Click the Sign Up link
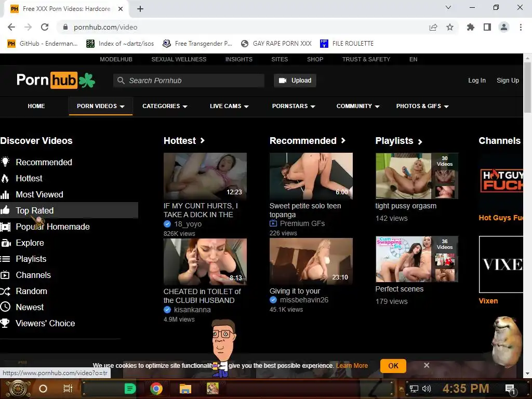The height and width of the screenshot is (399, 532). [508, 81]
